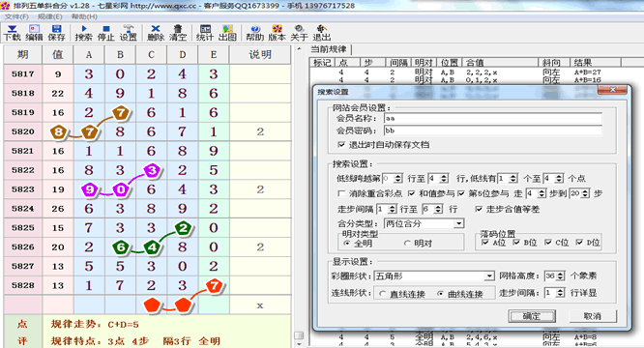This screenshot has width=644, height=348.
Task: Click the 会员名称 input field
Action: click(x=493, y=119)
